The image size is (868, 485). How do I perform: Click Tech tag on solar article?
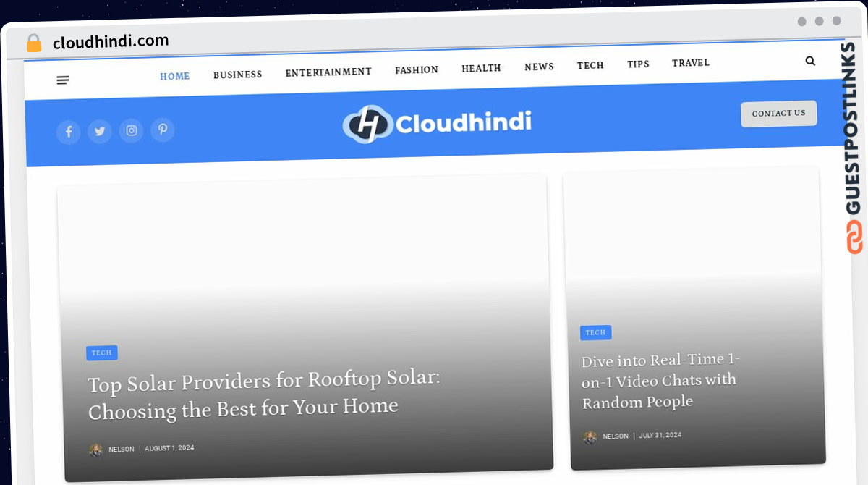coord(102,353)
